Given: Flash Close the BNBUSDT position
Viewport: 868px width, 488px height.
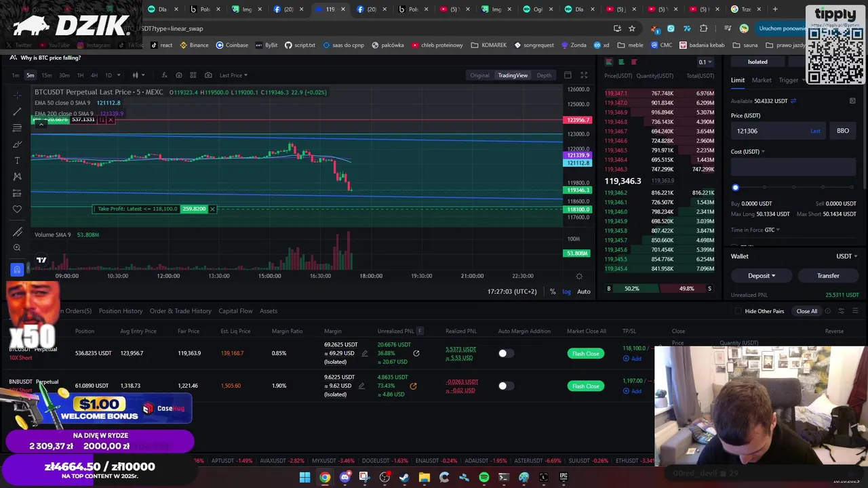Looking at the screenshot, I should (x=585, y=386).
